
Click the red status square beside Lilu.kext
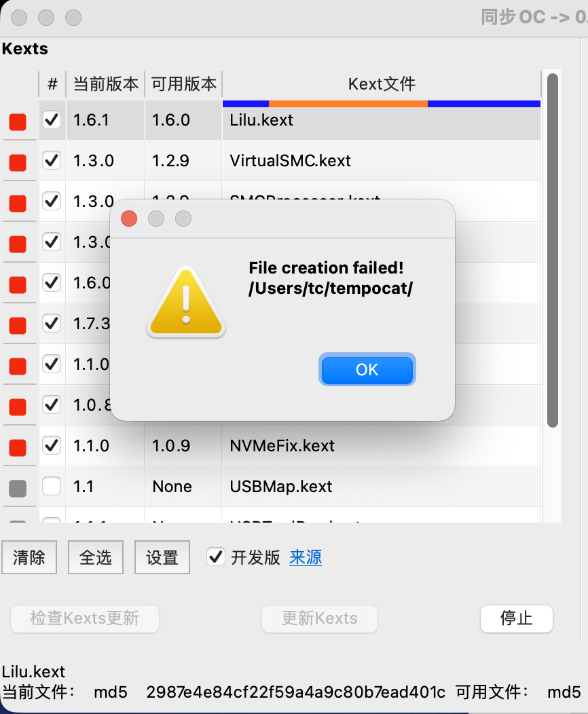tap(18, 122)
